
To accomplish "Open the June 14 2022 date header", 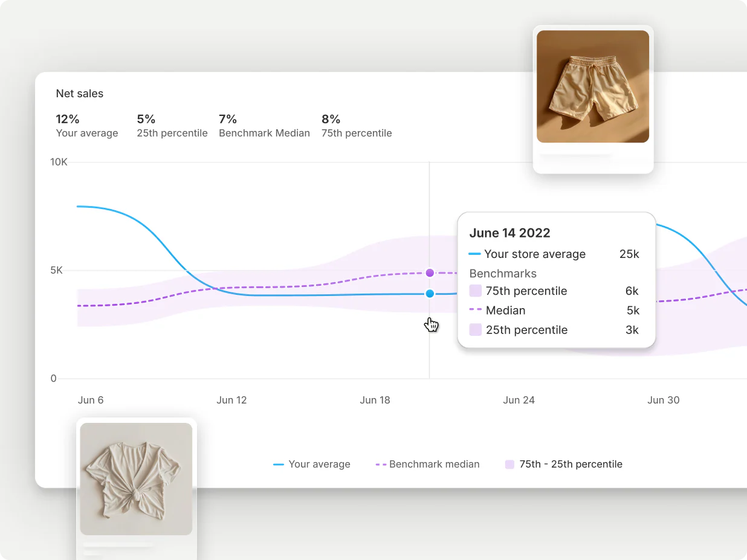I will click(x=509, y=233).
